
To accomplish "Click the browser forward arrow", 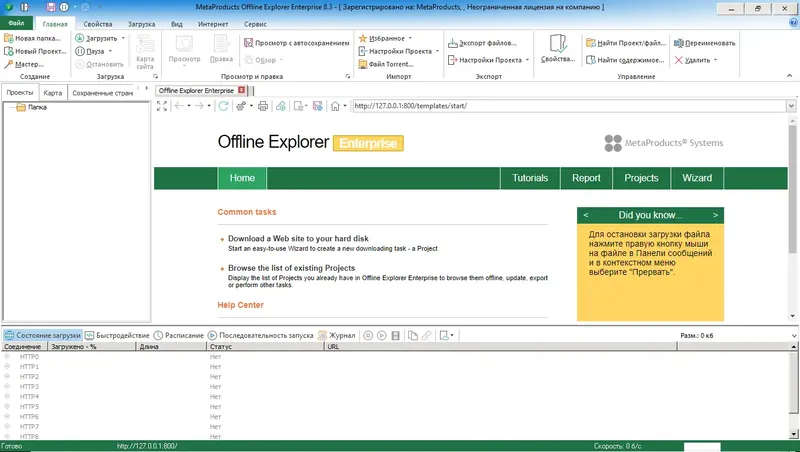I will coord(199,106).
